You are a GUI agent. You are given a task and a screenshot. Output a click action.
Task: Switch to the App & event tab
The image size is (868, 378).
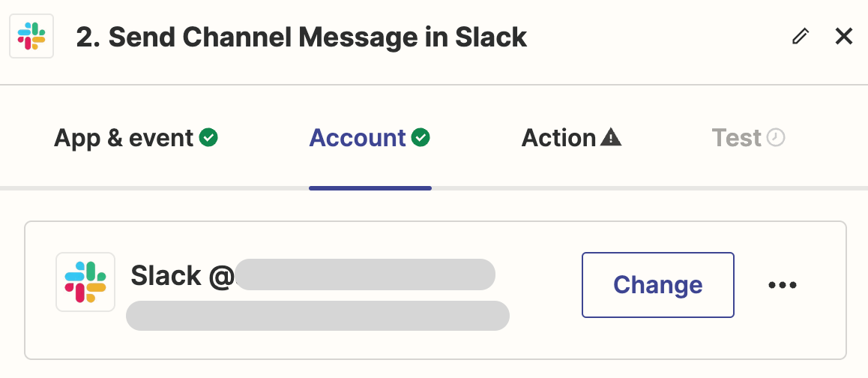point(124,138)
